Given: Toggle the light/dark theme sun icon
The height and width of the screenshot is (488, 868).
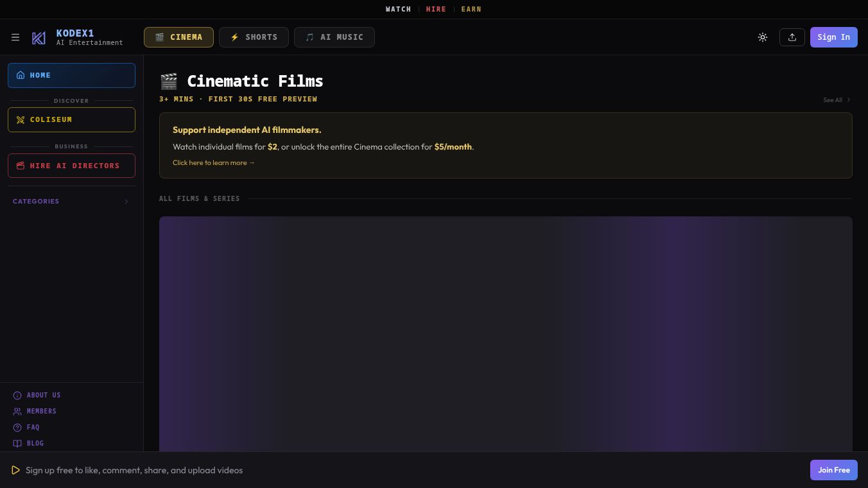Looking at the screenshot, I should 763,37.
